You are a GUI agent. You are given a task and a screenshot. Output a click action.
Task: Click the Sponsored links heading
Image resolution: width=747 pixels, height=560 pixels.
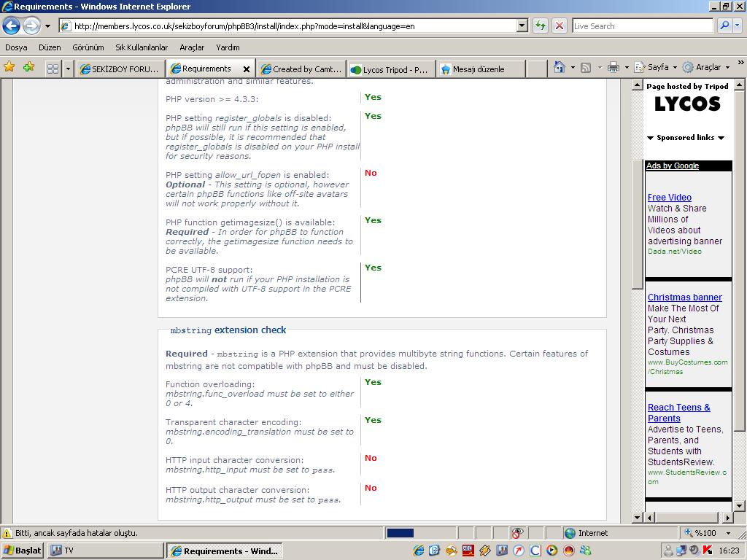pyautogui.click(x=686, y=138)
